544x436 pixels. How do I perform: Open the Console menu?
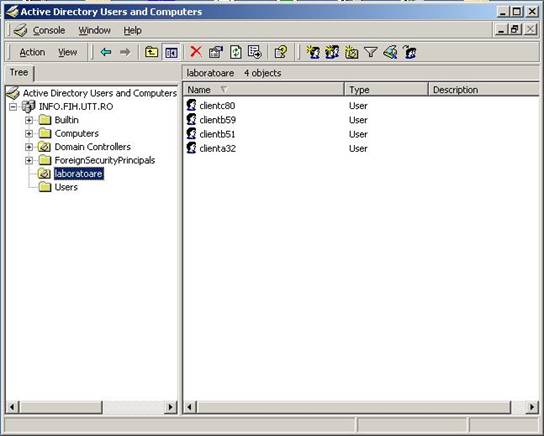tap(49, 31)
